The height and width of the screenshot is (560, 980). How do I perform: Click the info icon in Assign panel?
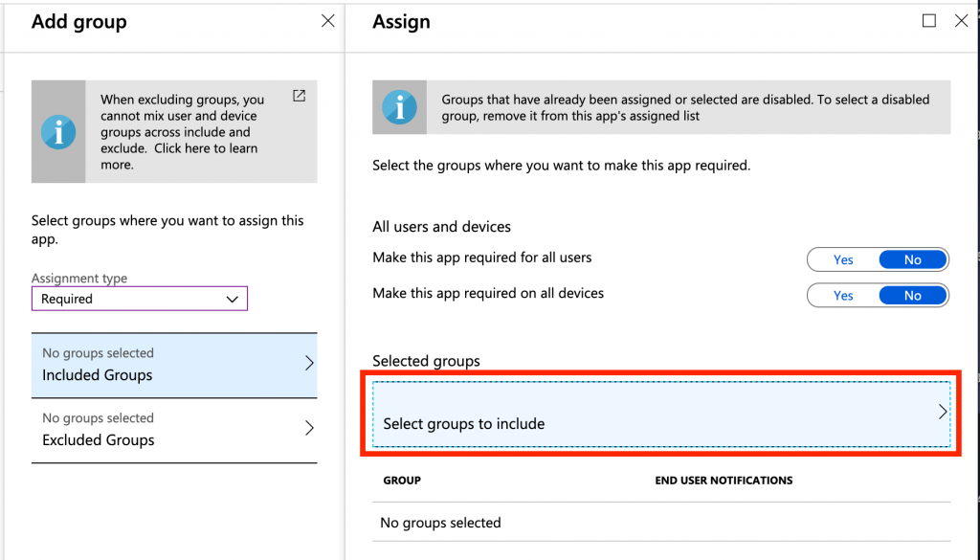(399, 107)
